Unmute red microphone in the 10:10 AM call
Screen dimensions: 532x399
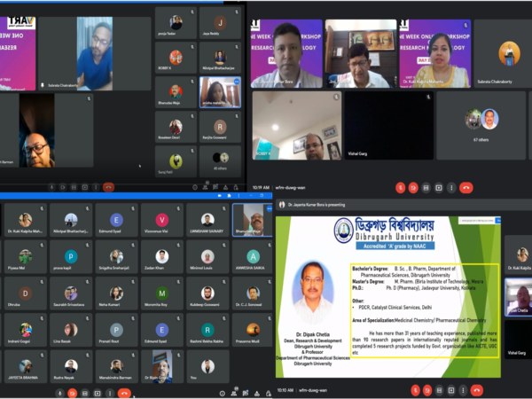click(x=415, y=390)
